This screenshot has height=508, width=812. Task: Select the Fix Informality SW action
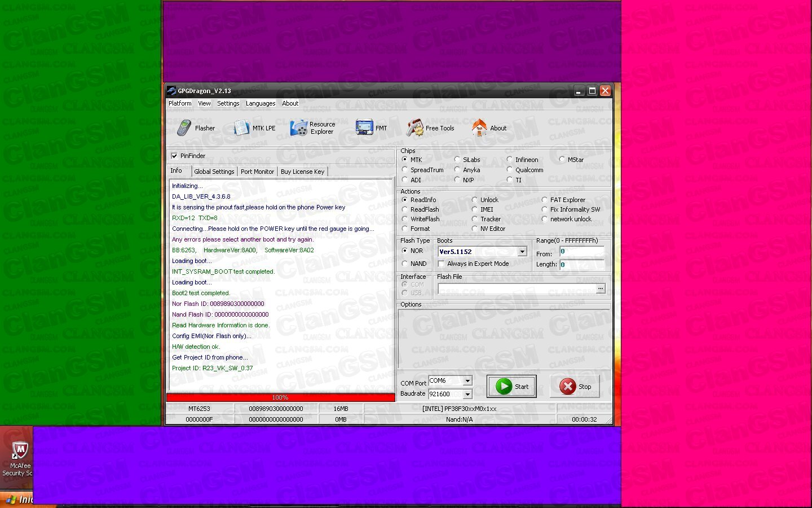pyautogui.click(x=544, y=209)
